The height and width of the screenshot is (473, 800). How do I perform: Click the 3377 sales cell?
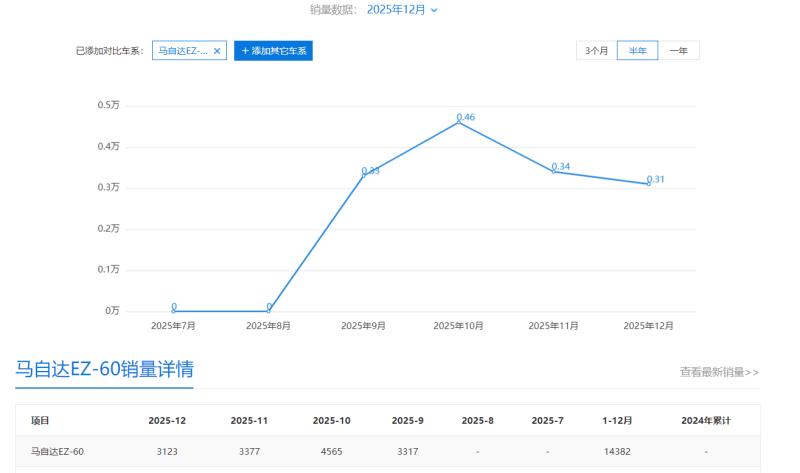(249, 452)
